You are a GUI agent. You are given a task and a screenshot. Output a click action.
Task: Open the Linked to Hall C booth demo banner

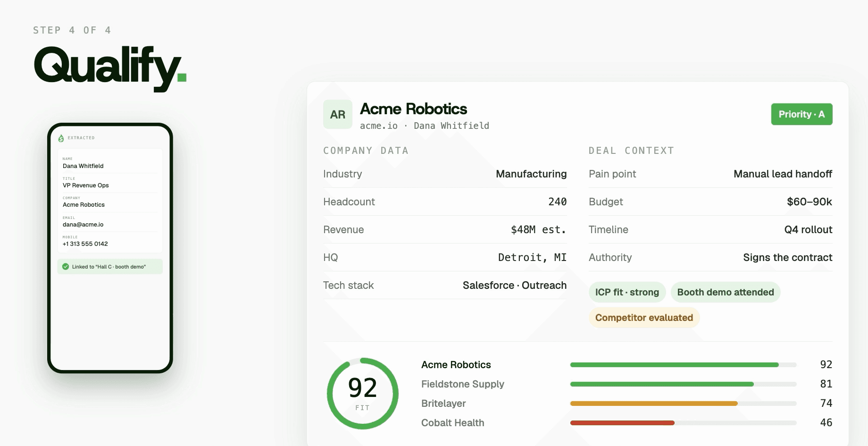110,267
